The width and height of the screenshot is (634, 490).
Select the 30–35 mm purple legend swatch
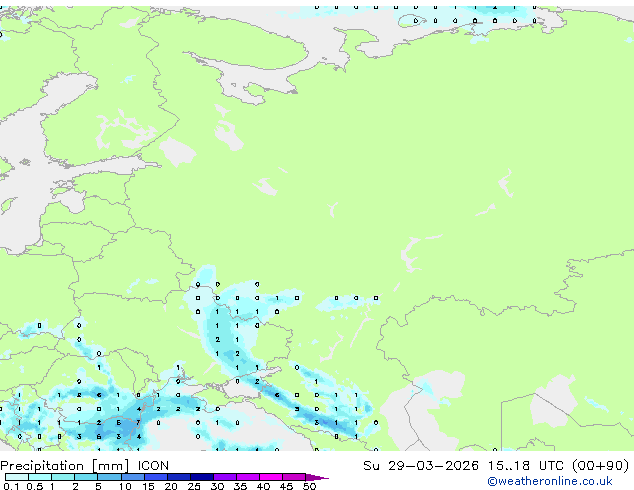pos(225,477)
